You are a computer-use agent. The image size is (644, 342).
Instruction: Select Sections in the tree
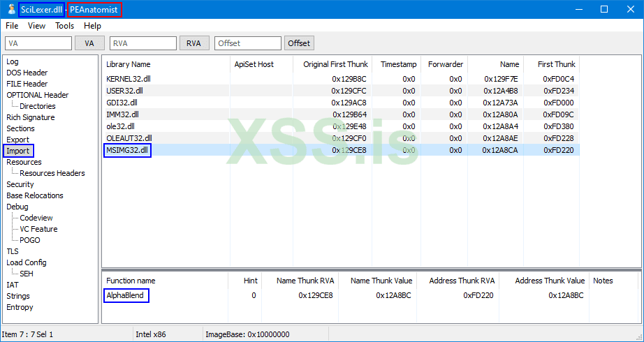tap(20, 128)
